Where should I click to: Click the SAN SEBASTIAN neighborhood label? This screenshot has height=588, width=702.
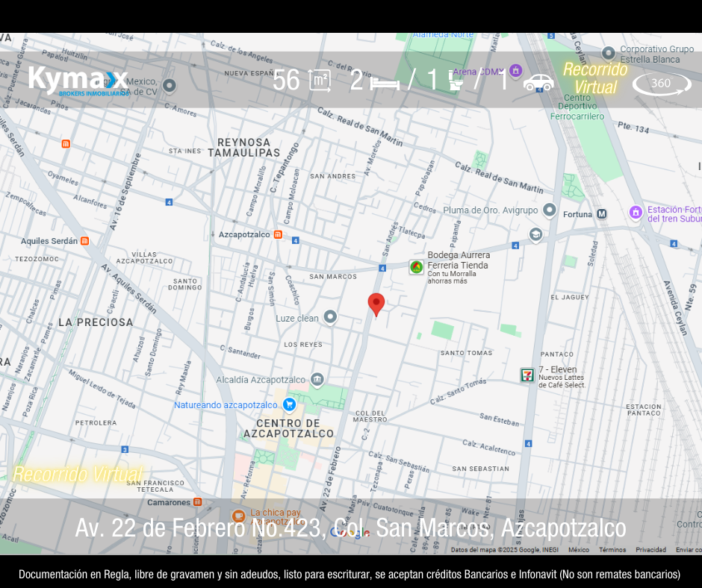click(x=481, y=469)
